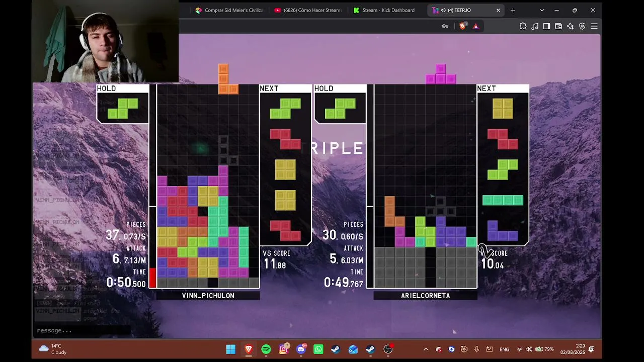Image resolution: width=644 pixels, height=362 pixels.
Task: Open the browser hamburger menu
Action: tap(594, 26)
